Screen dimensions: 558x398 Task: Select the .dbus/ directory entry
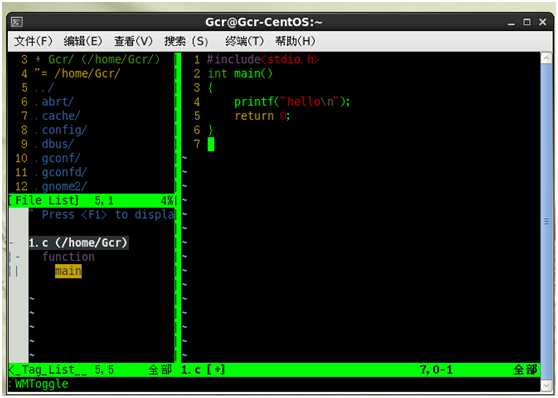click(54, 144)
